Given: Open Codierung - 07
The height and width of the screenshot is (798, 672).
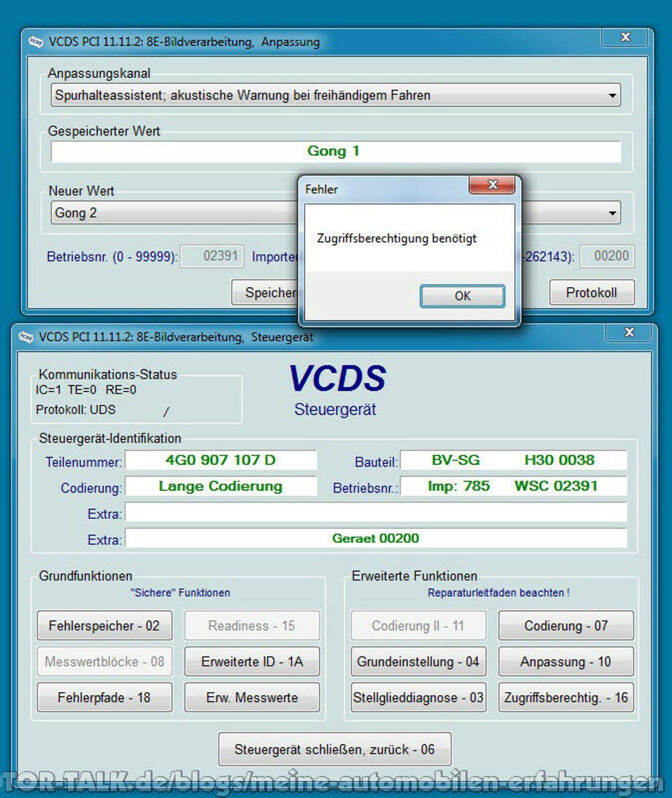Looking at the screenshot, I should [566, 625].
